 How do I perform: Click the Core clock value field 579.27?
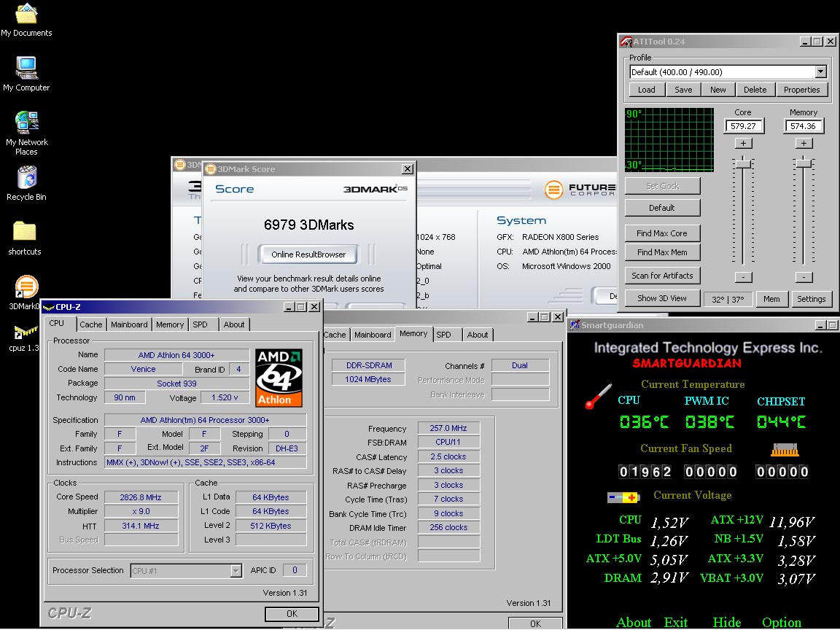743,126
